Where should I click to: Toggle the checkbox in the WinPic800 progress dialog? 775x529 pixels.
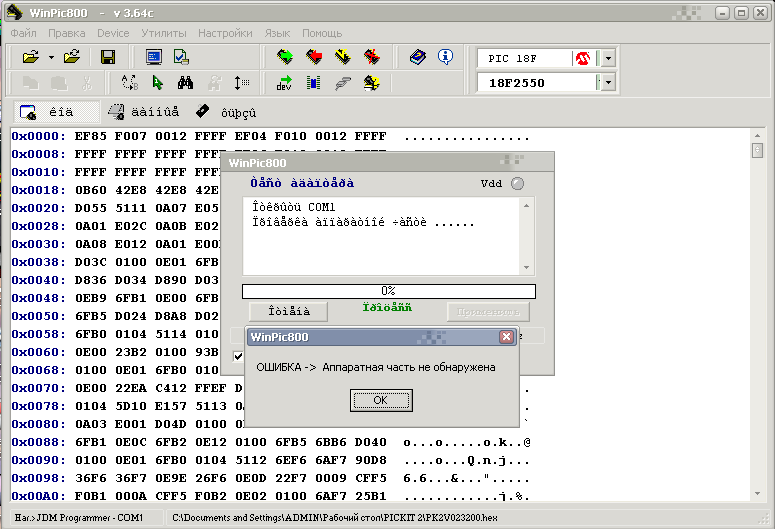238,357
